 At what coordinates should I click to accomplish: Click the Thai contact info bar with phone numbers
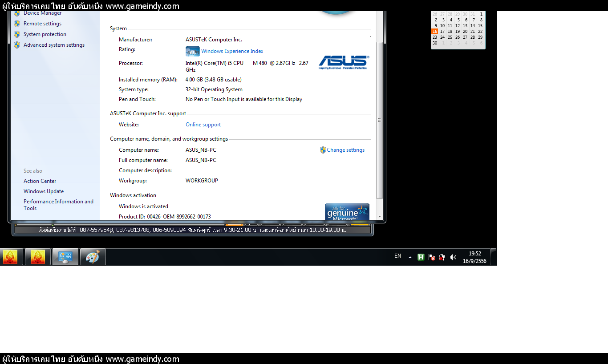point(192,230)
